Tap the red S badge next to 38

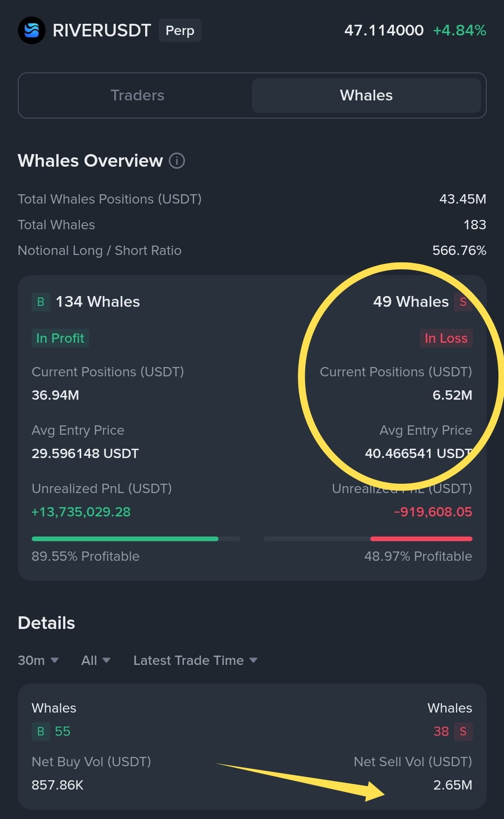click(x=463, y=731)
